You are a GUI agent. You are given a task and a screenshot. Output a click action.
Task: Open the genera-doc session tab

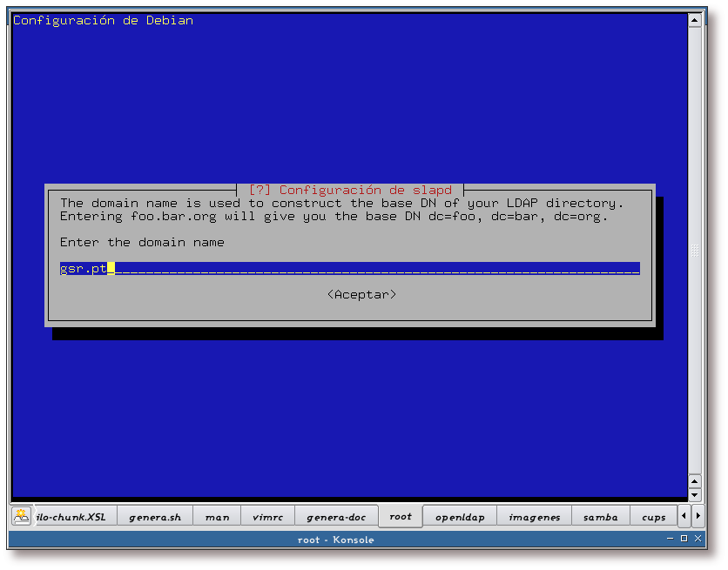336,517
